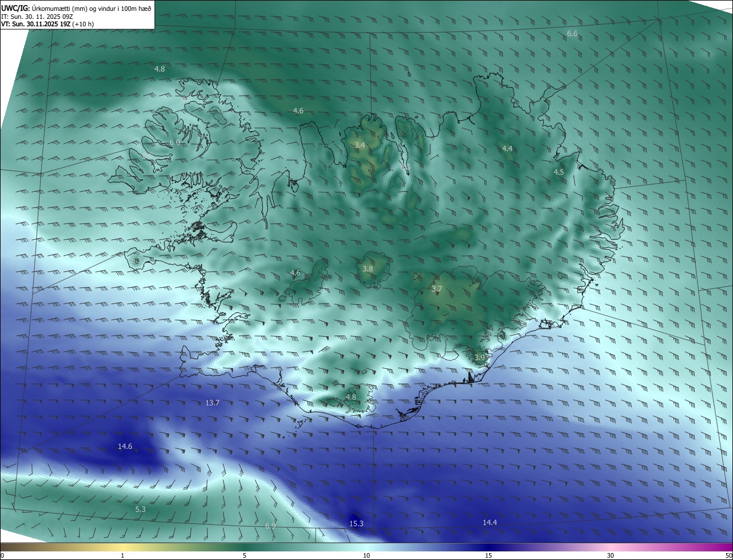Click the pink color bar segment above 30
733x560 pixels.
point(610,547)
